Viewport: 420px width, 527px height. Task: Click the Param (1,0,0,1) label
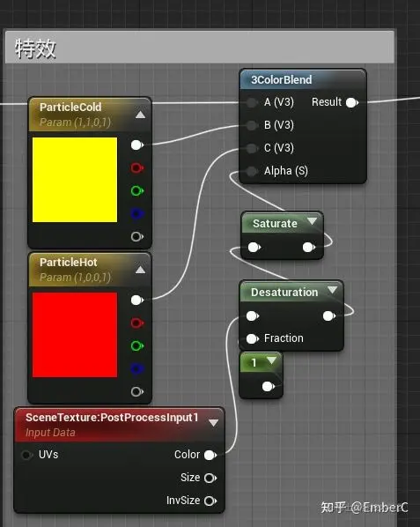75,278
